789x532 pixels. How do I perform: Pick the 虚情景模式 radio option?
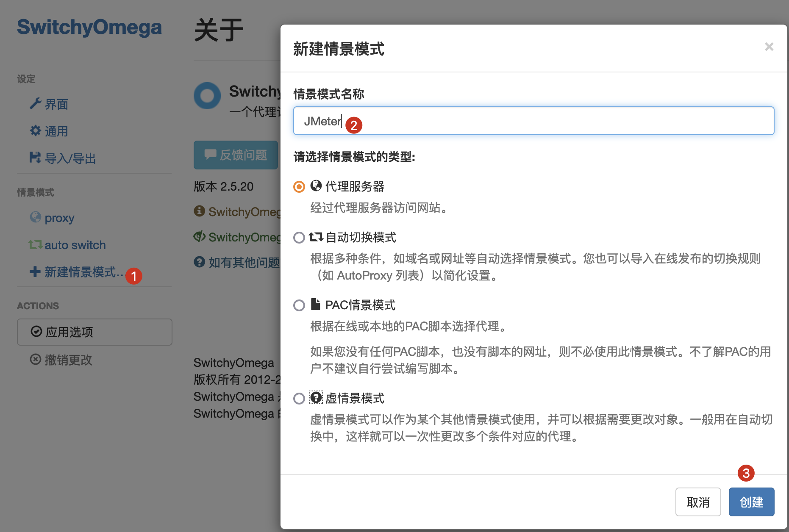pos(299,399)
